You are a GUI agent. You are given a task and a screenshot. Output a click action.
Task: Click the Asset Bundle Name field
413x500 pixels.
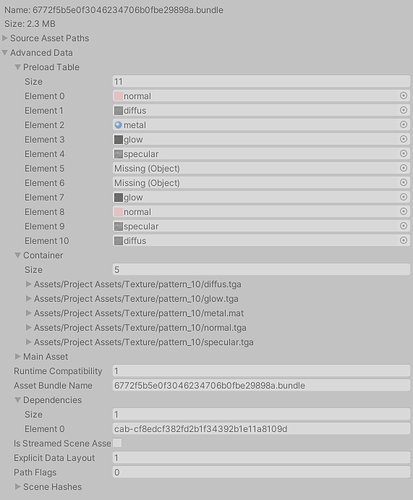point(261,385)
